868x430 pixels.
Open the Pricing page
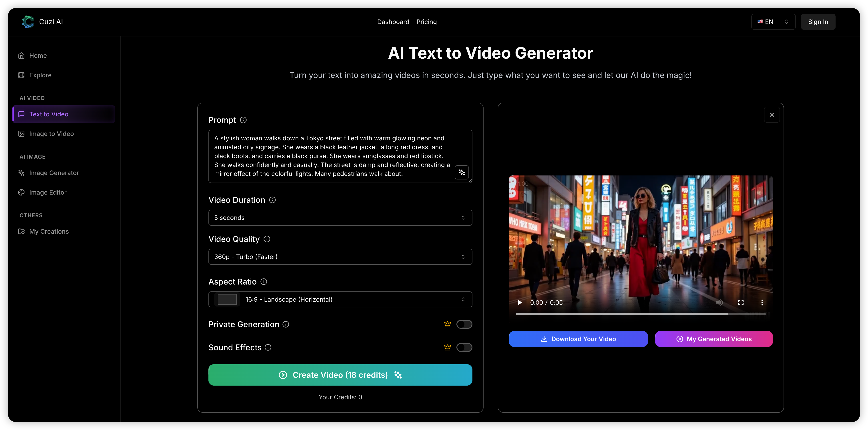pos(427,22)
